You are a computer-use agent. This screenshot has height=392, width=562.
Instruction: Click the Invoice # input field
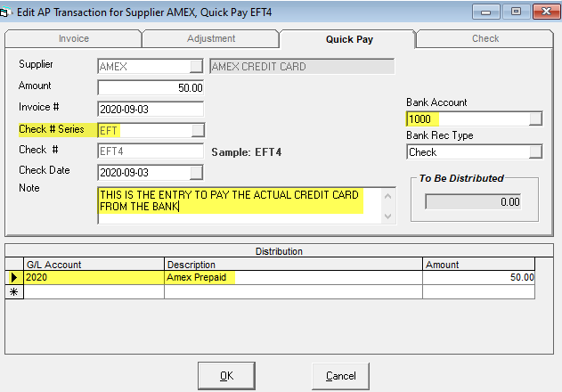click(x=151, y=109)
